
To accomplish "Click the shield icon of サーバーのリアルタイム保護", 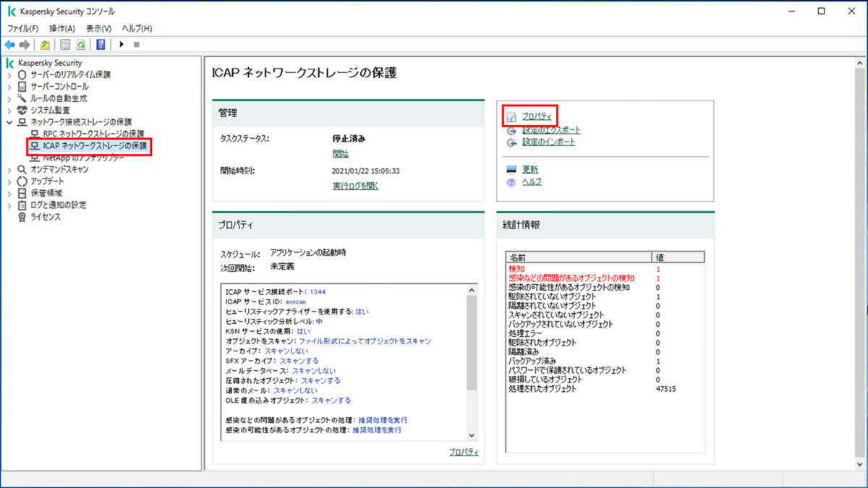I will click(22, 74).
